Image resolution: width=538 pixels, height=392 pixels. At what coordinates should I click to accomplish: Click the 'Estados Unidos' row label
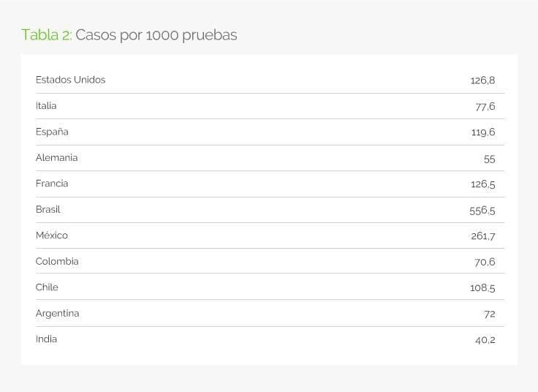coord(70,80)
